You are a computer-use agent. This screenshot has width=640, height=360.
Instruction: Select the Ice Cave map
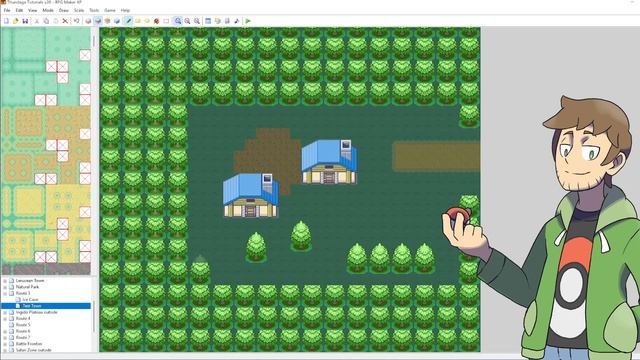tap(30, 300)
